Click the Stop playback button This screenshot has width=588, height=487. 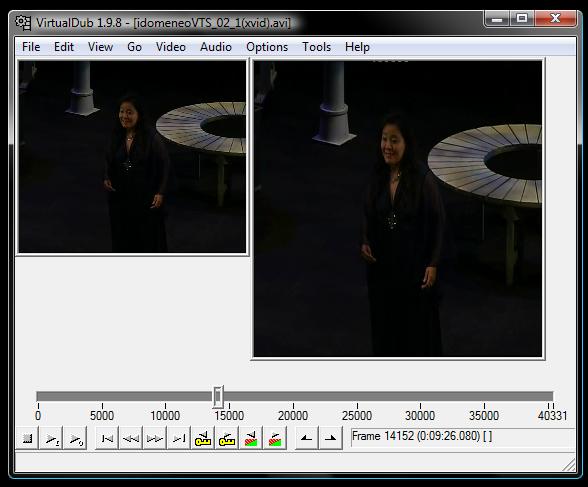click(27, 438)
